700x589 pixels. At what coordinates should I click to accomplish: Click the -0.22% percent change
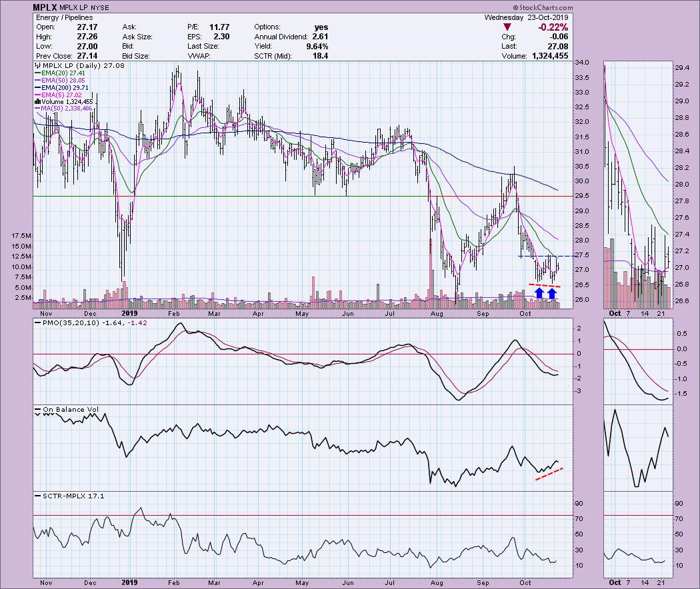553,27
